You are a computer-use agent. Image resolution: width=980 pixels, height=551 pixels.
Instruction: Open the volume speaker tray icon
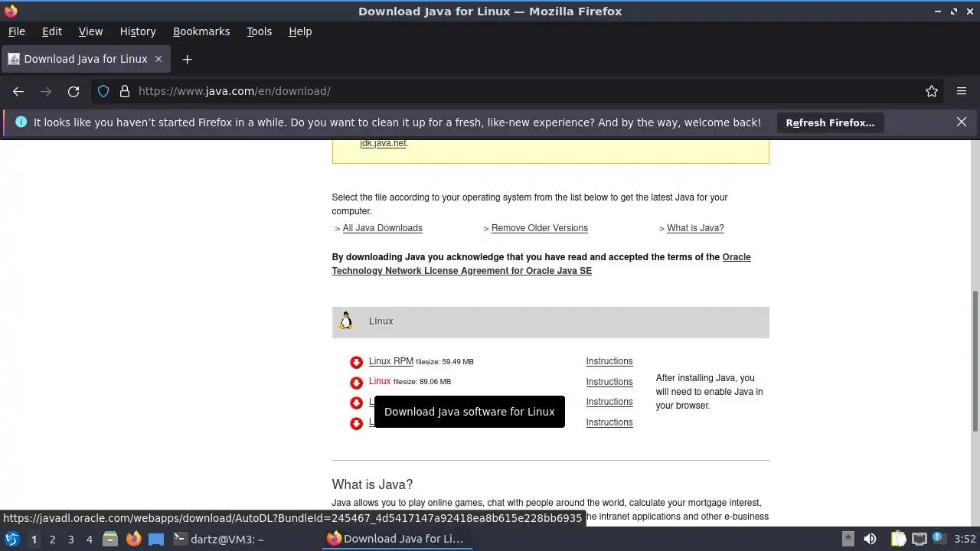pyautogui.click(x=870, y=539)
